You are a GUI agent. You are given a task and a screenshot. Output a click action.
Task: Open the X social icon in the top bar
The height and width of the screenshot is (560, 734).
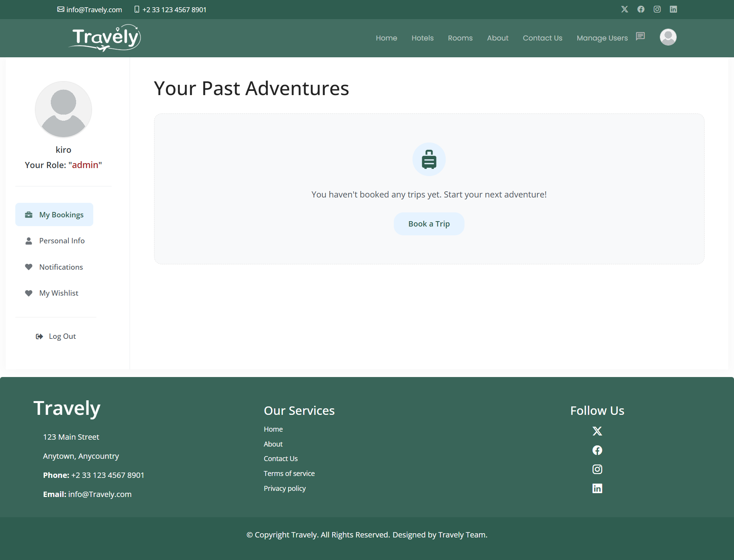(x=625, y=9)
